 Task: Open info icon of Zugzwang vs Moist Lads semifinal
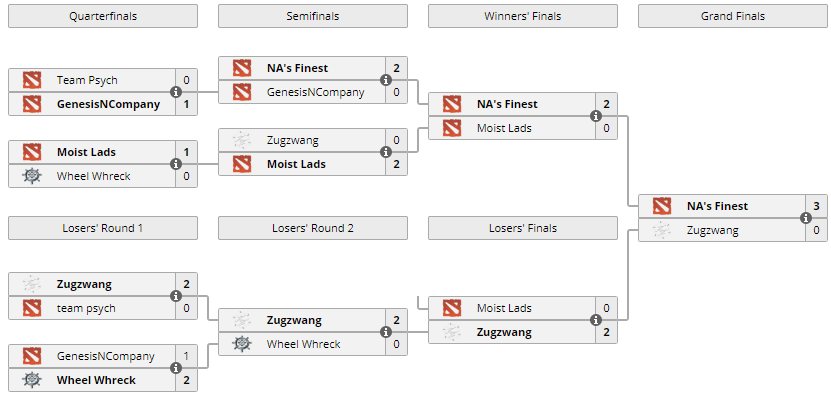click(386, 152)
